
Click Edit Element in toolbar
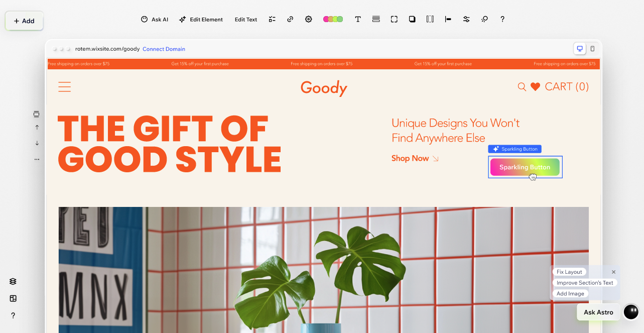pos(201,20)
